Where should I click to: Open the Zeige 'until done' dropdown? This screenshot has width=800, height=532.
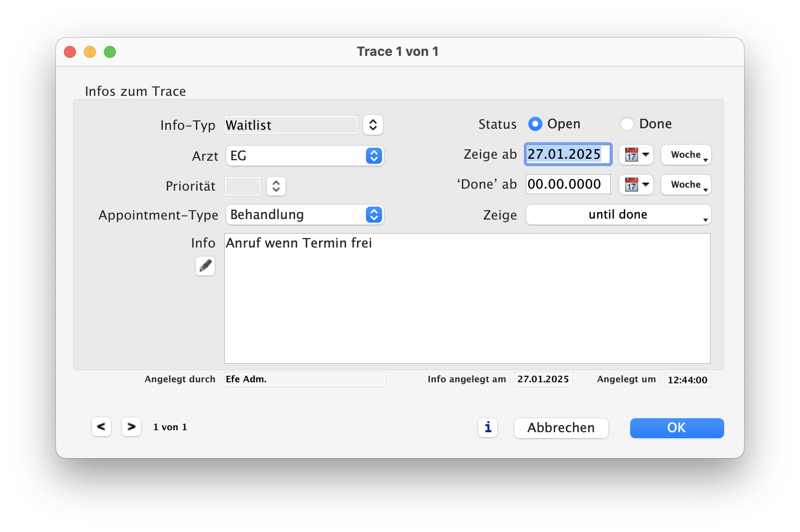tap(618, 215)
